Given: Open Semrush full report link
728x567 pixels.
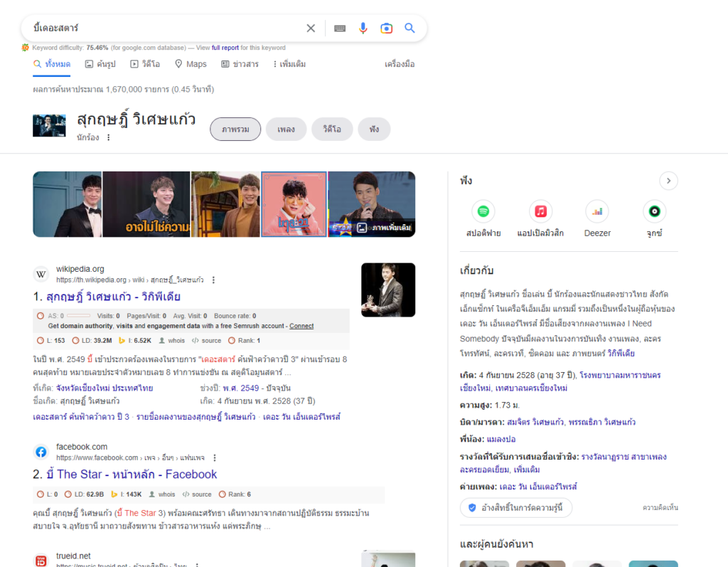Looking at the screenshot, I should tap(225, 48).
